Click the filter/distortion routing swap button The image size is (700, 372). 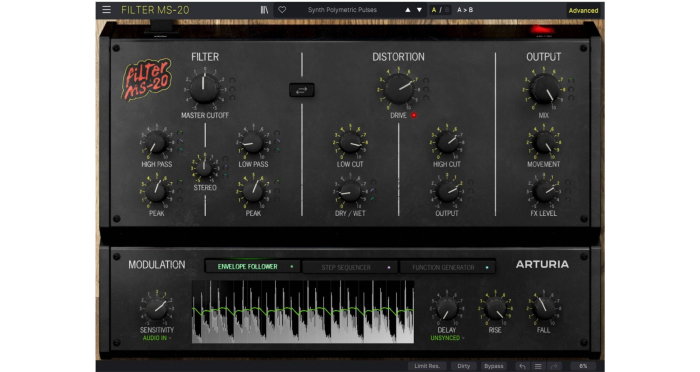point(302,90)
